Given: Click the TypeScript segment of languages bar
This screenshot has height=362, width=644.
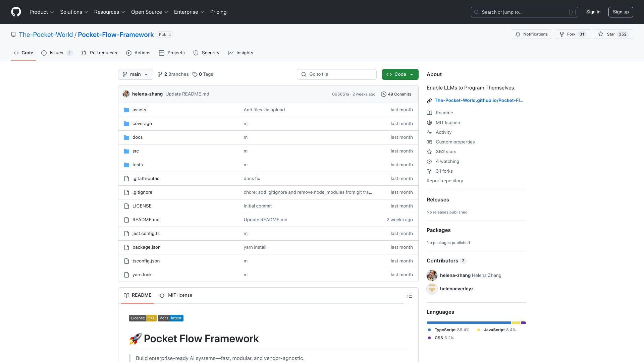Looking at the screenshot, I should [x=469, y=323].
